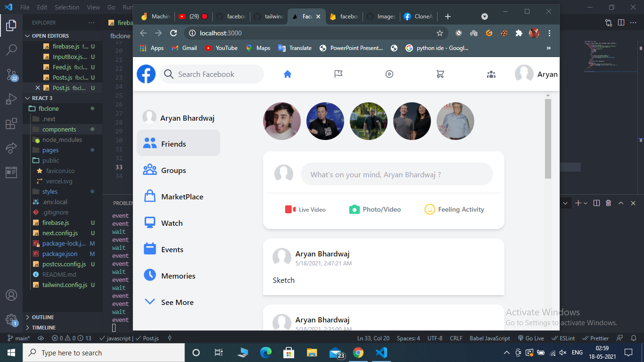Open Groups in the sidebar
Image resolution: width=644 pixels, height=362 pixels.
(x=178, y=170)
